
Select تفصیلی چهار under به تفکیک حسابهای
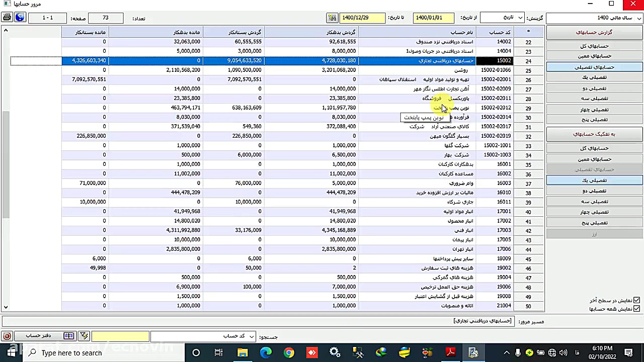coord(594,212)
